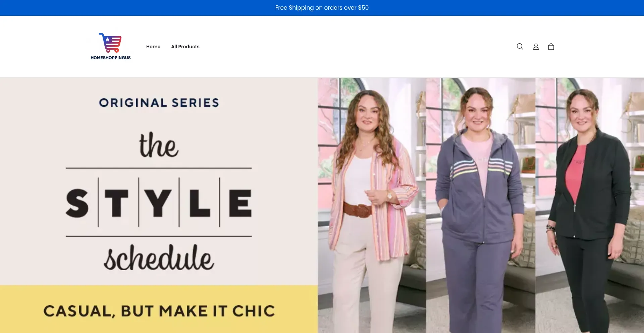Go to the Home menu item
644x333 pixels.
pyautogui.click(x=153, y=47)
